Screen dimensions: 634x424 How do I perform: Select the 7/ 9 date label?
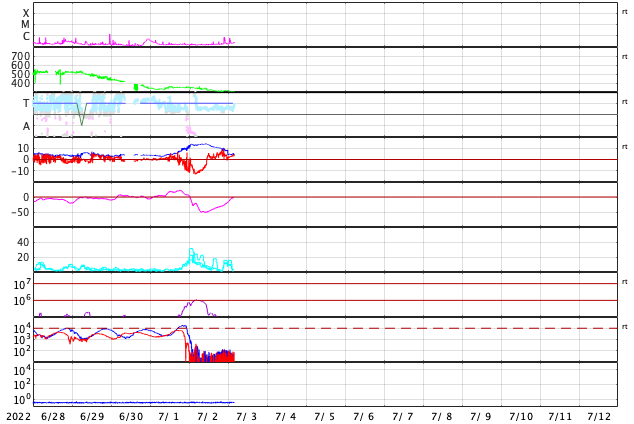pyautogui.click(x=481, y=416)
